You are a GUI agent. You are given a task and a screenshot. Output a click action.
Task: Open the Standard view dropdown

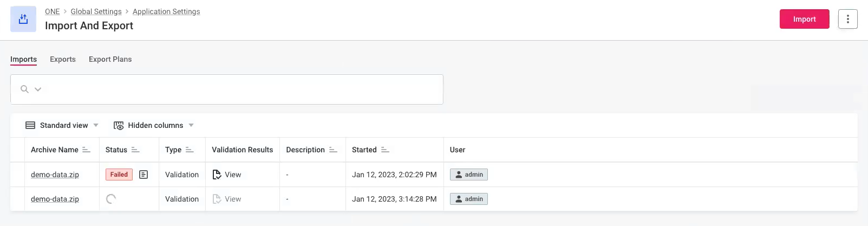62,125
